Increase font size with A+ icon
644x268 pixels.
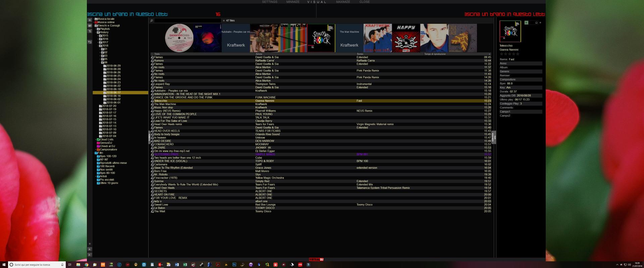(x=90, y=250)
